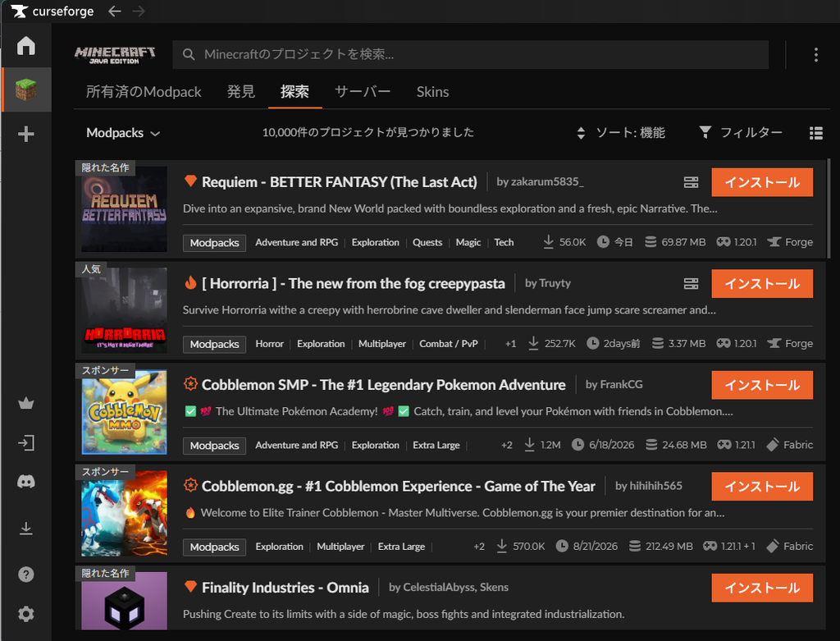
Task: Expand the Modpacks category dropdown
Action: pos(123,133)
